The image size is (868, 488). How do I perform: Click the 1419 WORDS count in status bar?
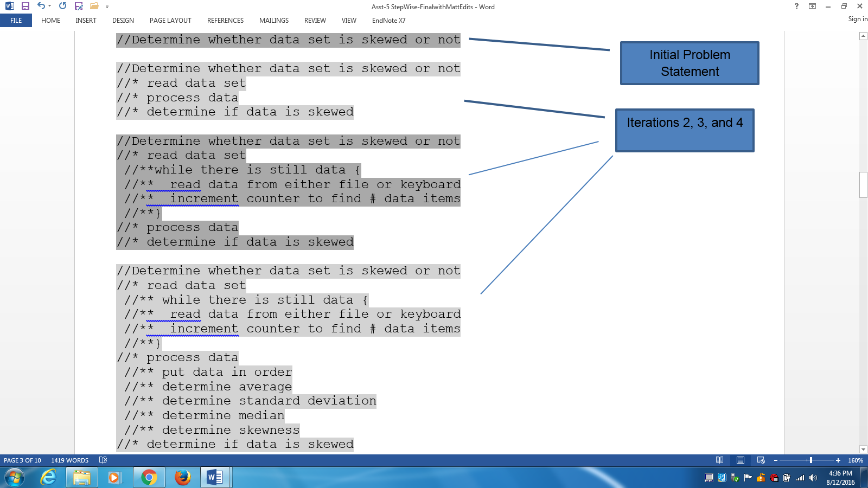coord(70,460)
